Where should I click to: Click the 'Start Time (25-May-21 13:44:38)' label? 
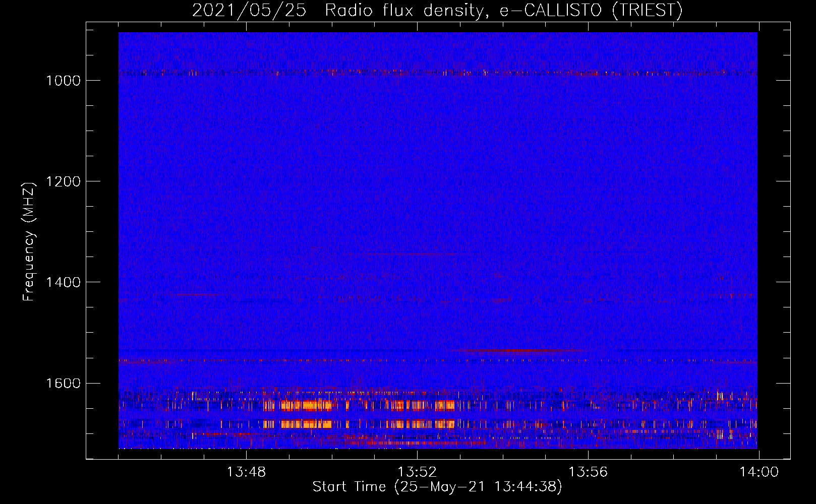click(437, 487)
